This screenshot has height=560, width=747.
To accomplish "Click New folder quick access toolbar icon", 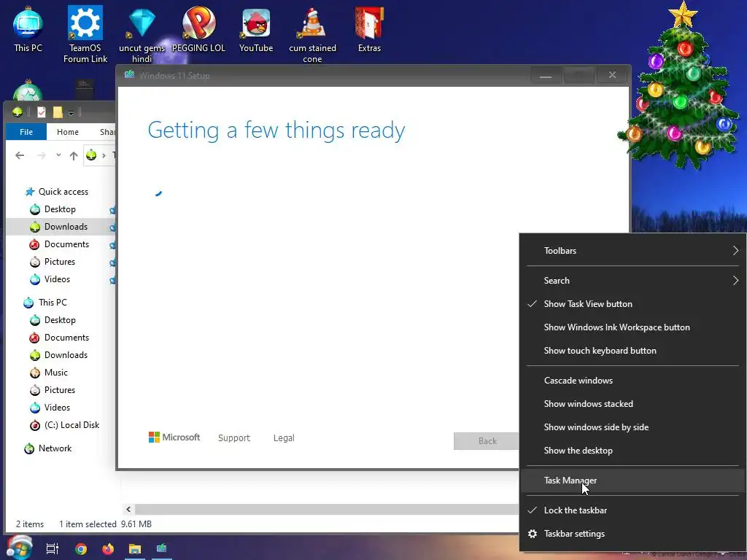I will (58, 112).
